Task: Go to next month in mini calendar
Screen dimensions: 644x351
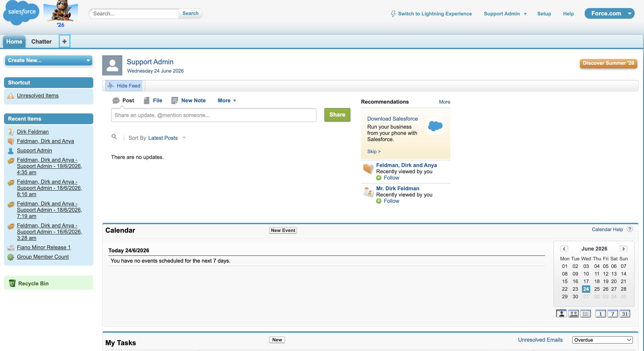Action: click(x=623, y=249)
